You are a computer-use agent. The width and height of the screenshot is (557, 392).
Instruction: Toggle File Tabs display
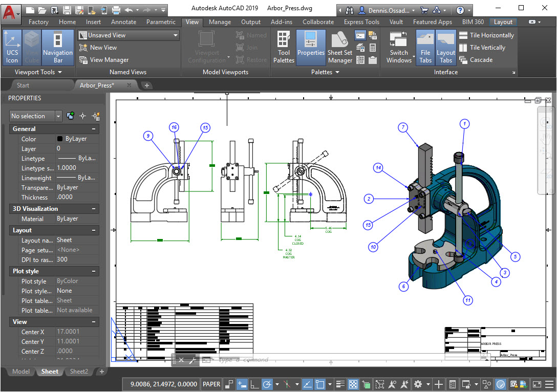[x=425, y=47]
